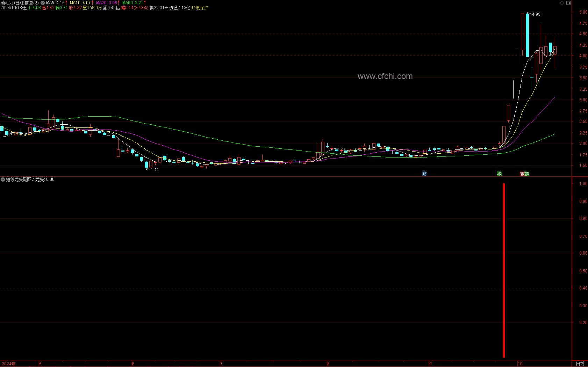The width and height of the screenshot is (588, 367).
Task: Click month 7 marker on the time axis
Action: click(x=221, y=364)
